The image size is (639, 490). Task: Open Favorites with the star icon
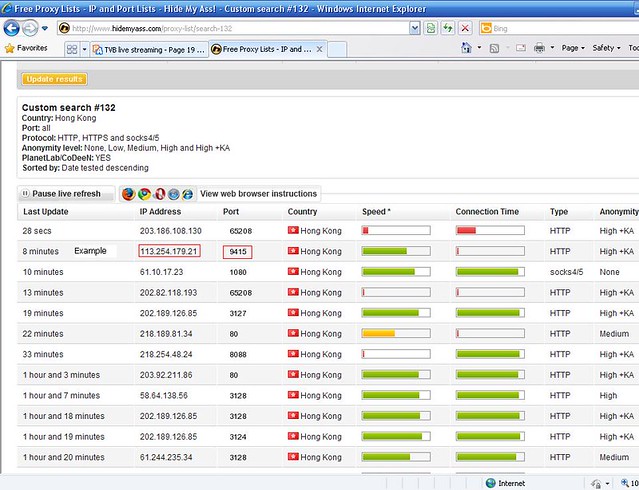coord(26,49)
